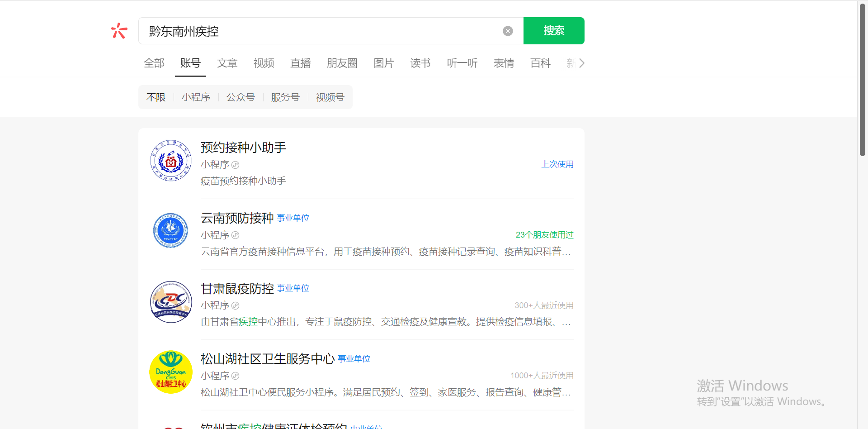Open the 云南预防接种 result title
This screenshot has height=429, width=868.
[237, 218]
